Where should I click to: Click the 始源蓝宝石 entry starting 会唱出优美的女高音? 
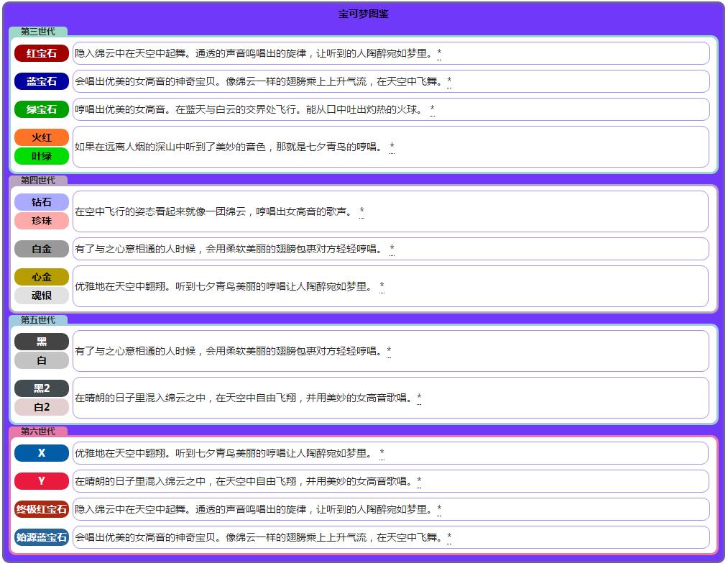391,537
